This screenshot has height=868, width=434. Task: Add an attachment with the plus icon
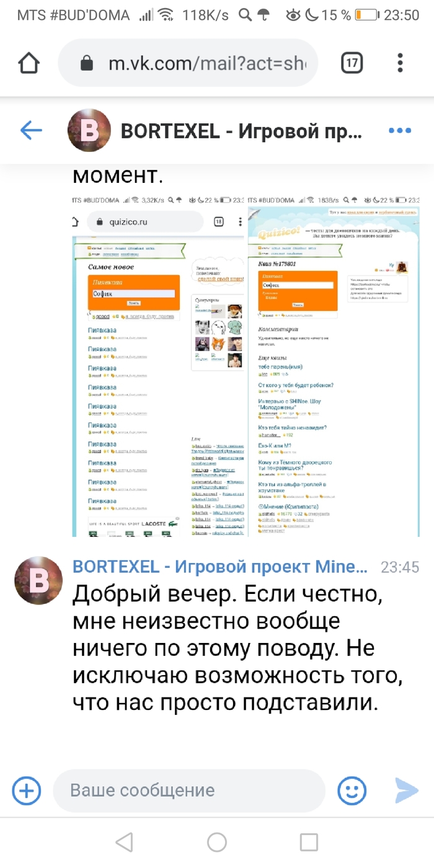(27, 791)
